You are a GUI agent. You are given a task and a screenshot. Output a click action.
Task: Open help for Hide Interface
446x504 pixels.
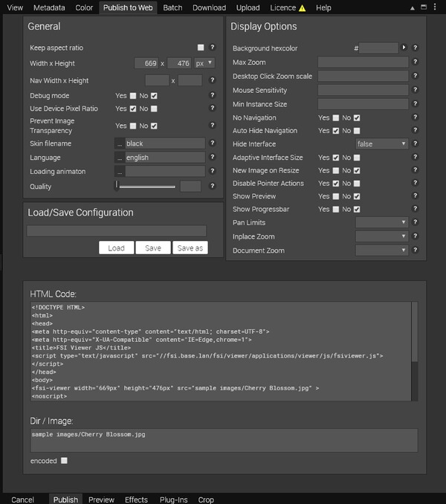[x=416, y=143]
